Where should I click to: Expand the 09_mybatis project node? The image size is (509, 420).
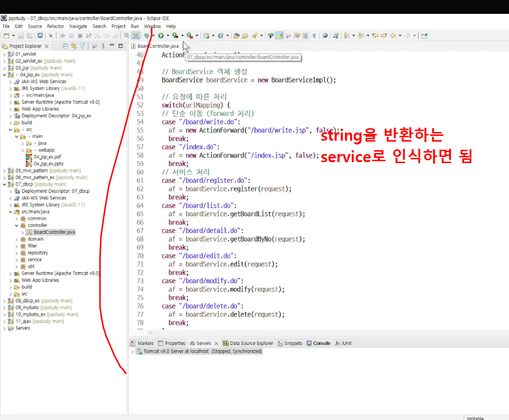(x=4, y=308)
